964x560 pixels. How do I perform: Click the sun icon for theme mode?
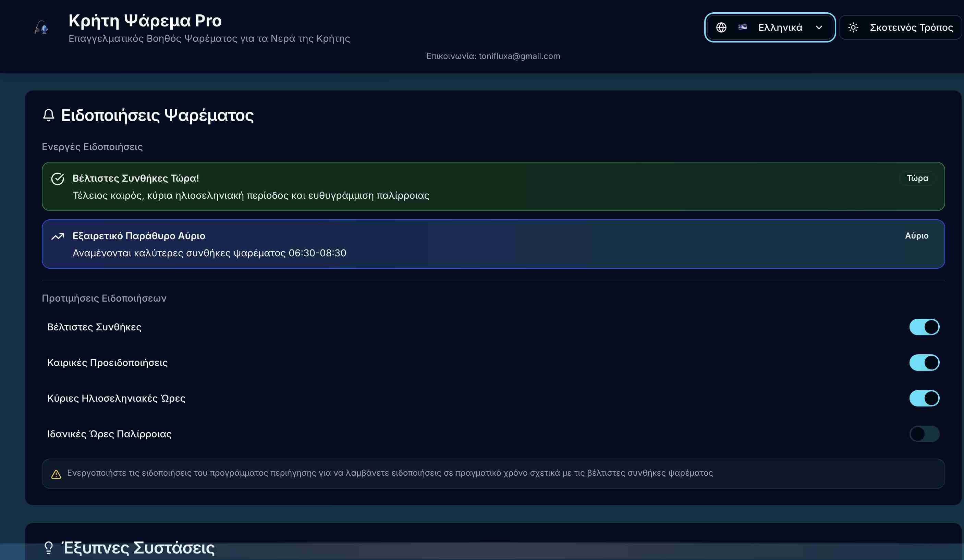pyautogui.click(x=853, y=27)
